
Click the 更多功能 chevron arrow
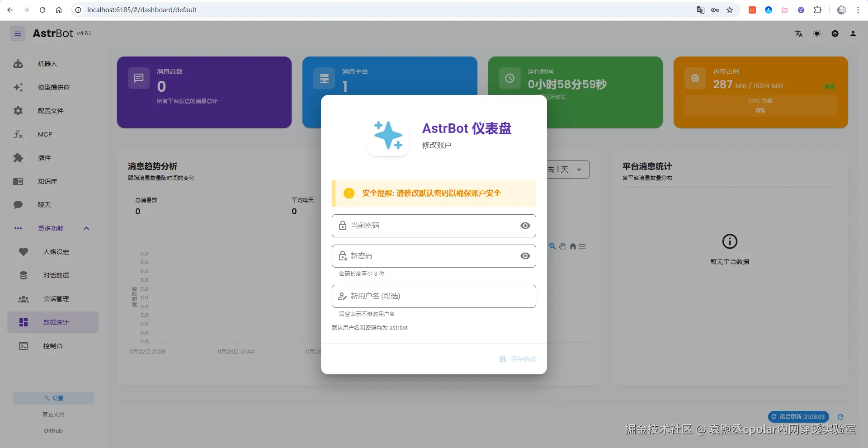click(x=86, y=228)
